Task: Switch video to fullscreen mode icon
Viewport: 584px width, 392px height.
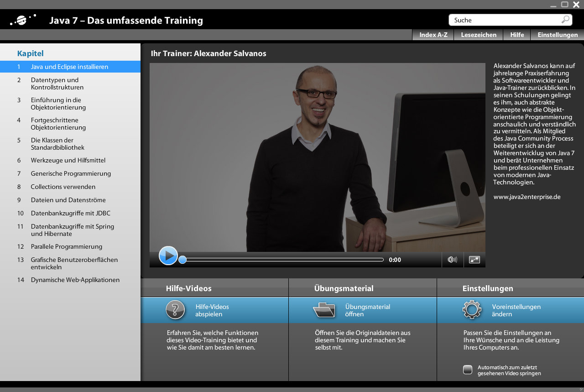Action: pyautogui.click(x=474, y=260)
